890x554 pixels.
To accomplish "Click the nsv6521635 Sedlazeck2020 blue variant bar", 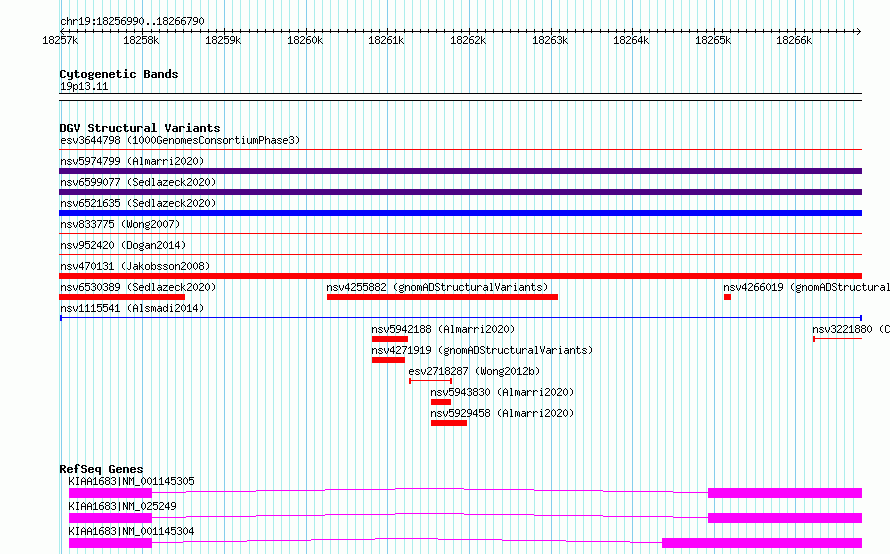I will pos(460,213).
